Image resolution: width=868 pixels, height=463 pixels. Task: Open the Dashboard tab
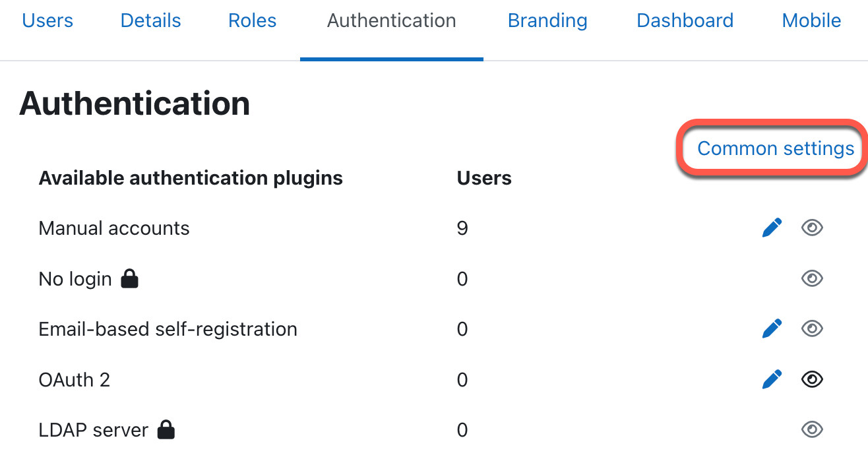[685, 21]
